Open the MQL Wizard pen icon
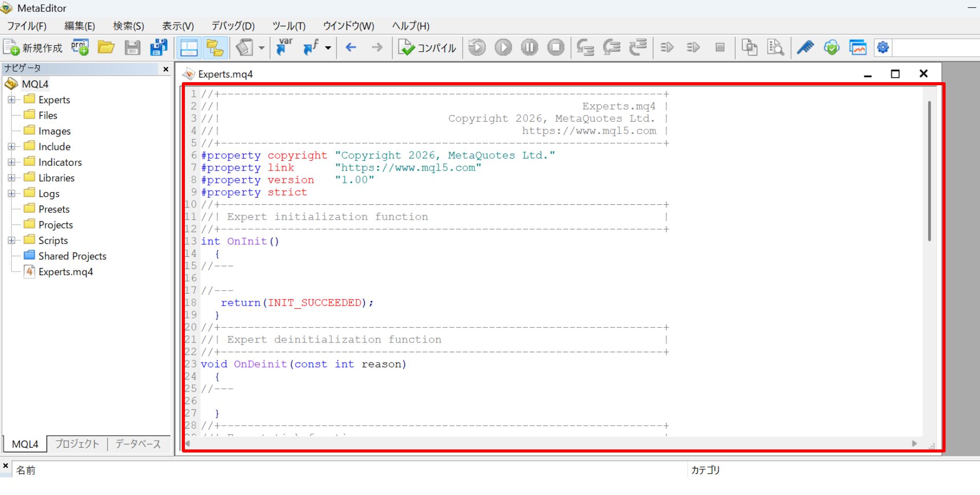The image size is (980, 495). [x=805, y=48]
